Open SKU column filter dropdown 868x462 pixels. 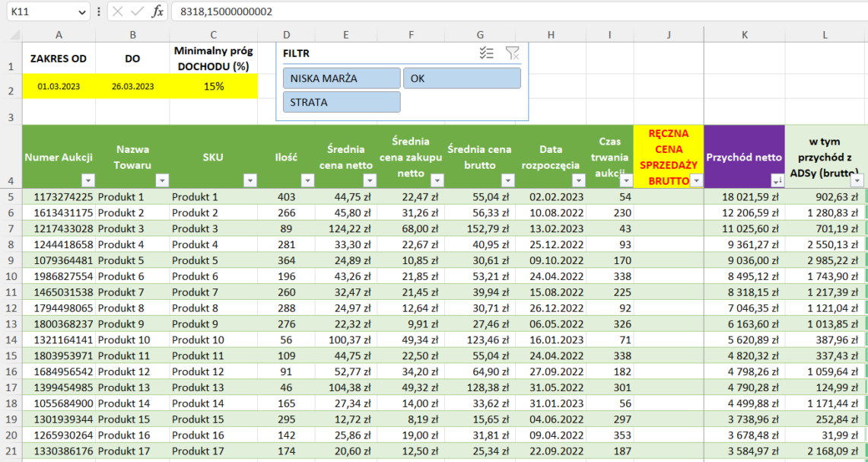coord(250,180)
